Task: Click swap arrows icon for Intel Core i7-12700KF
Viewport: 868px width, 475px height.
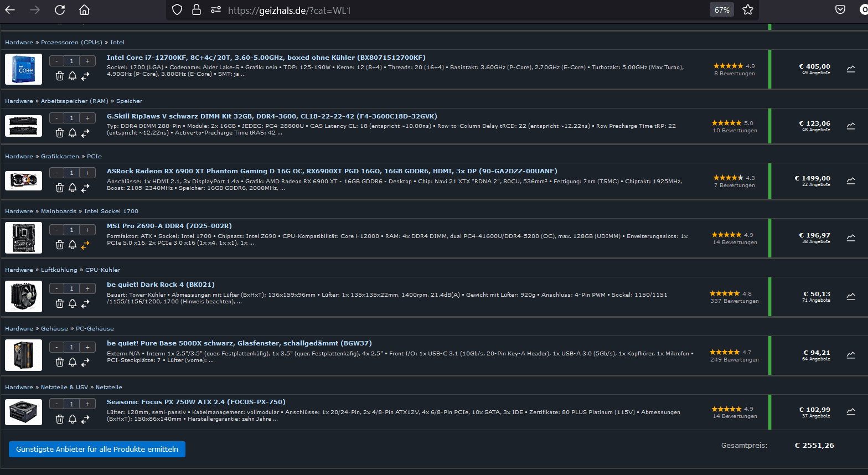Action: [85, 76]
